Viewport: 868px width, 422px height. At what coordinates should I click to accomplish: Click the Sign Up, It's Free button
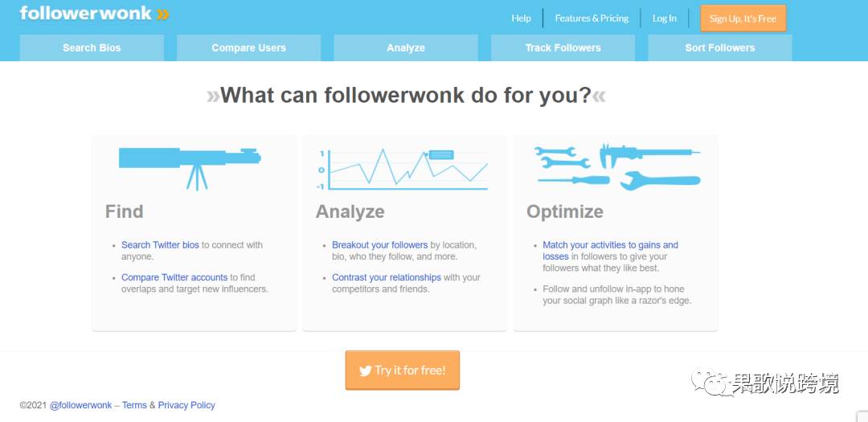click(x=743, y=18)
